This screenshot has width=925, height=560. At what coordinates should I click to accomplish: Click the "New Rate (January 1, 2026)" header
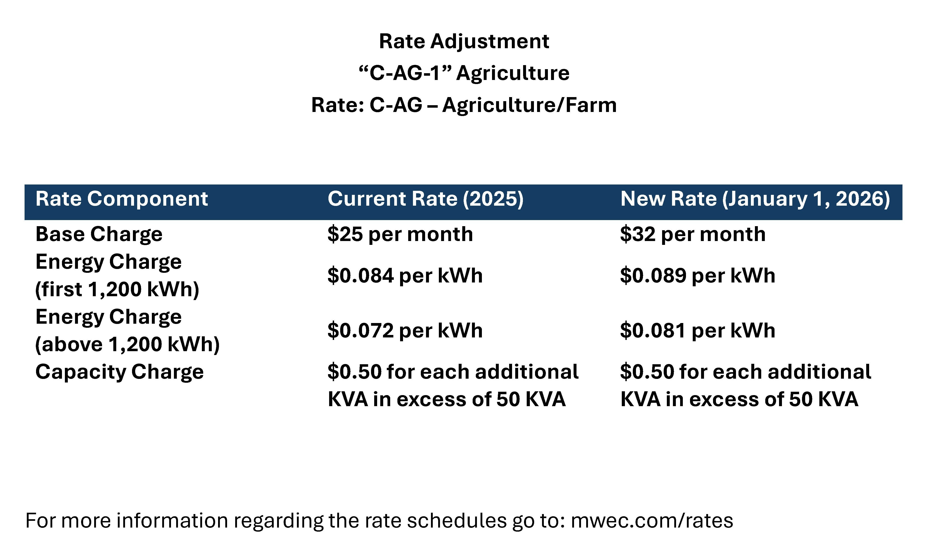point(755,199)
